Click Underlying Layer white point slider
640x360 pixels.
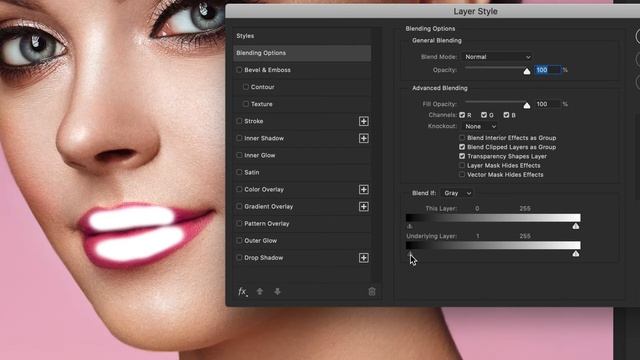point(576,253)
